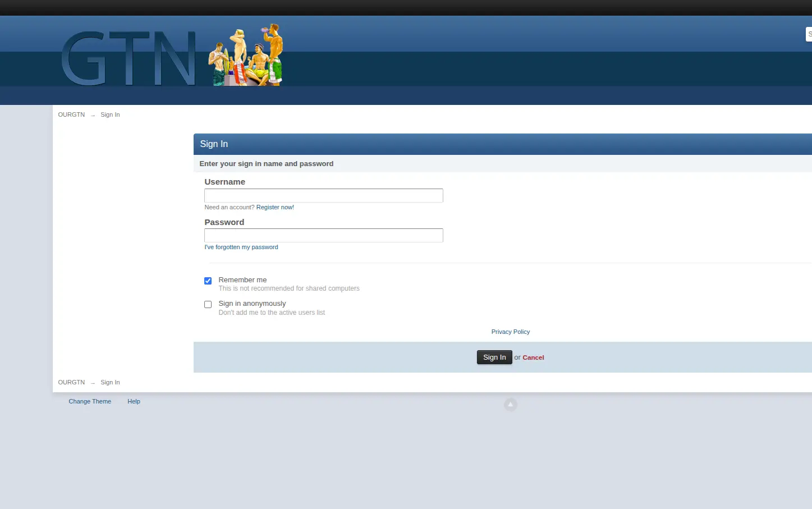Select Sign In in the top breadcrumb
812x509 pixels.
(110, 114)
